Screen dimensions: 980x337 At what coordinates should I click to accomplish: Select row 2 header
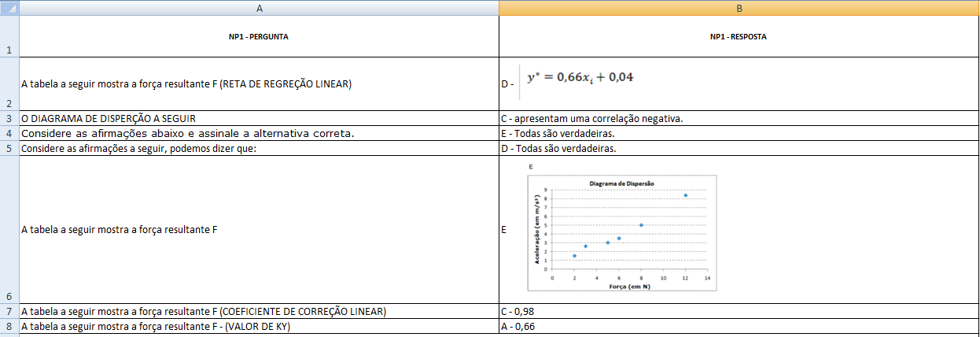coord(9,84)
